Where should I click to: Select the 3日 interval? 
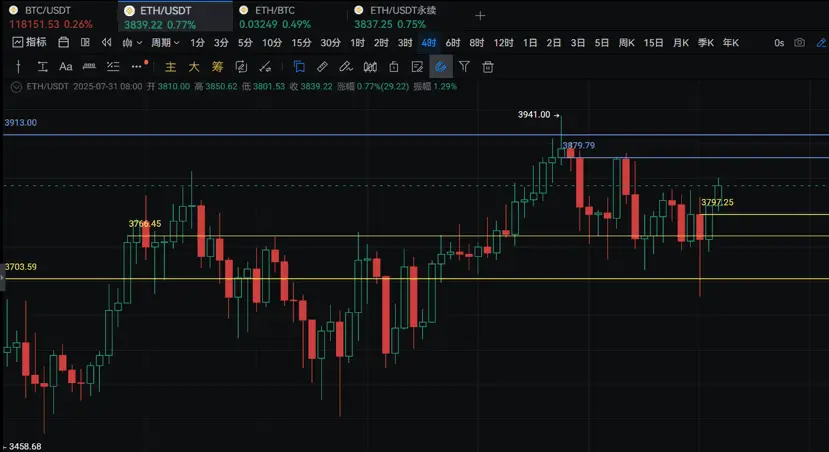[577, 43]
